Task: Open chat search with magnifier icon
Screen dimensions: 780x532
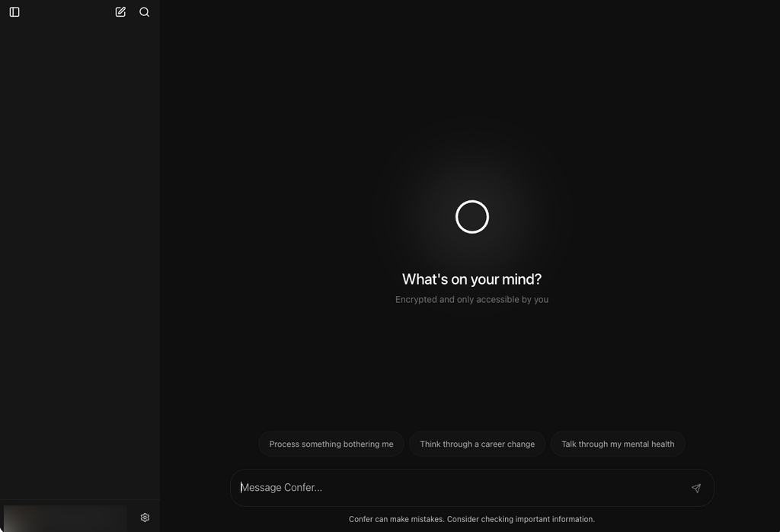Action: coord(145,12)
